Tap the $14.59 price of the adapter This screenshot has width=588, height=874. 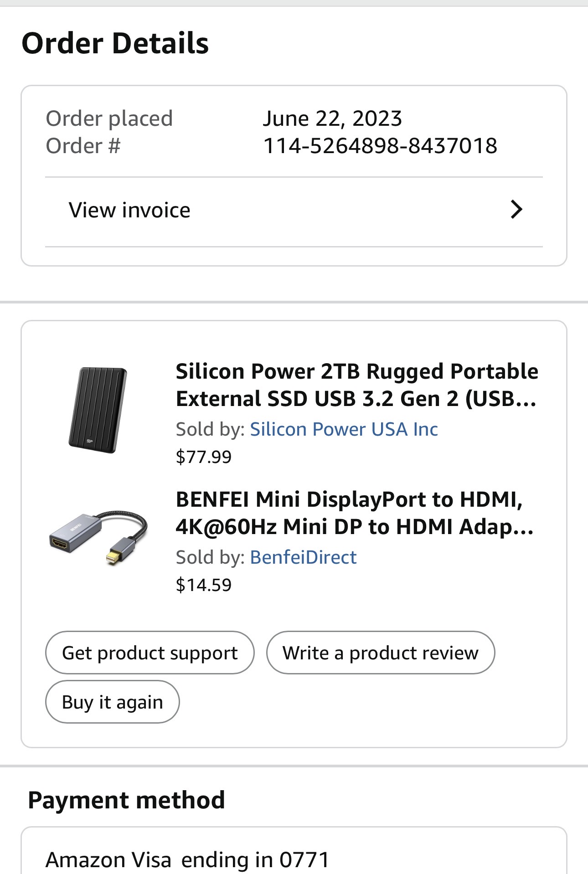tap(204, 585)
